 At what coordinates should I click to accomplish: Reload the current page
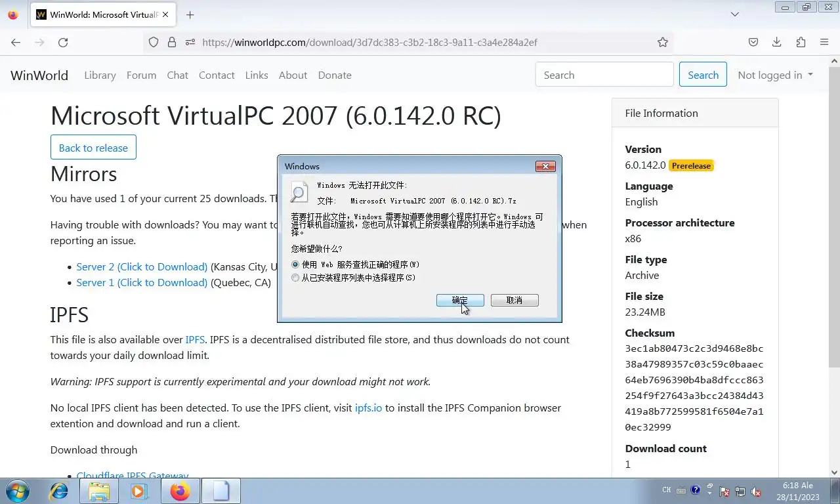tap(63, 42)
